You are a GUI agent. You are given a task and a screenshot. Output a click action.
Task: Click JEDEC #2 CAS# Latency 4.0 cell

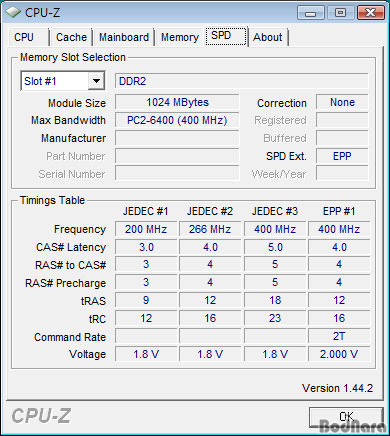pyautogui.click(x=210, y=247)
